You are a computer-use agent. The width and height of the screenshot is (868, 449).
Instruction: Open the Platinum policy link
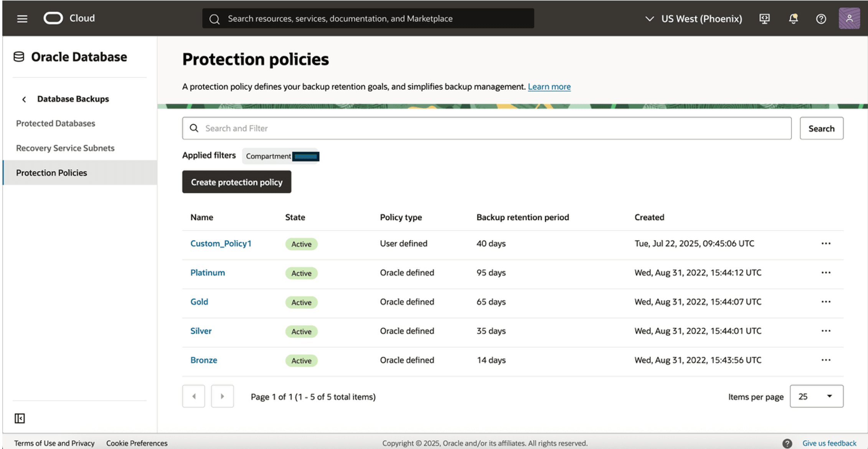pos(208,272)
